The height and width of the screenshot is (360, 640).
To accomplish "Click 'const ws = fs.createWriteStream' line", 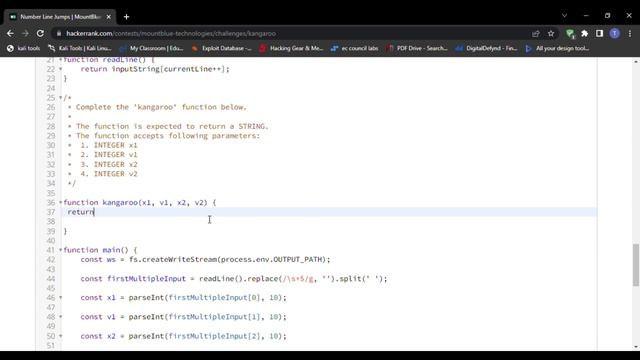I will click(x=205, y=260).
